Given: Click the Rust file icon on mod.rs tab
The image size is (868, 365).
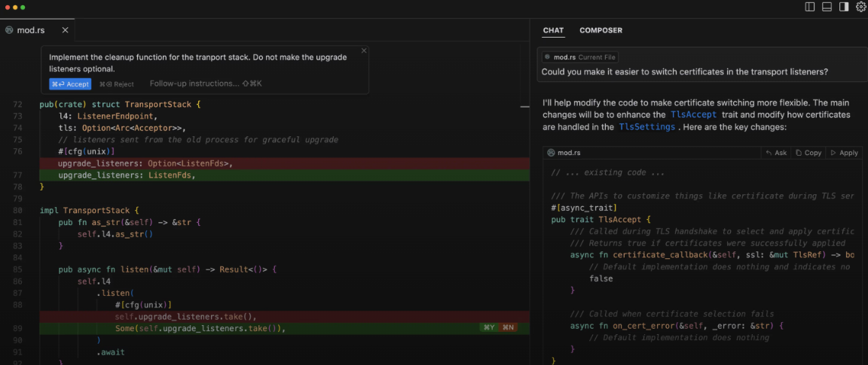Looking at the screenshot, I should 9,30.
